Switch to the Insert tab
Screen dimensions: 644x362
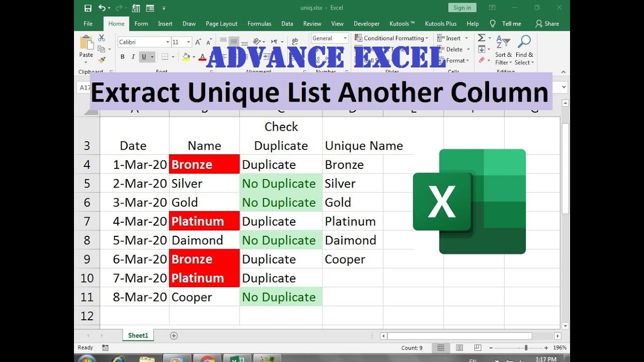point(165,24)
